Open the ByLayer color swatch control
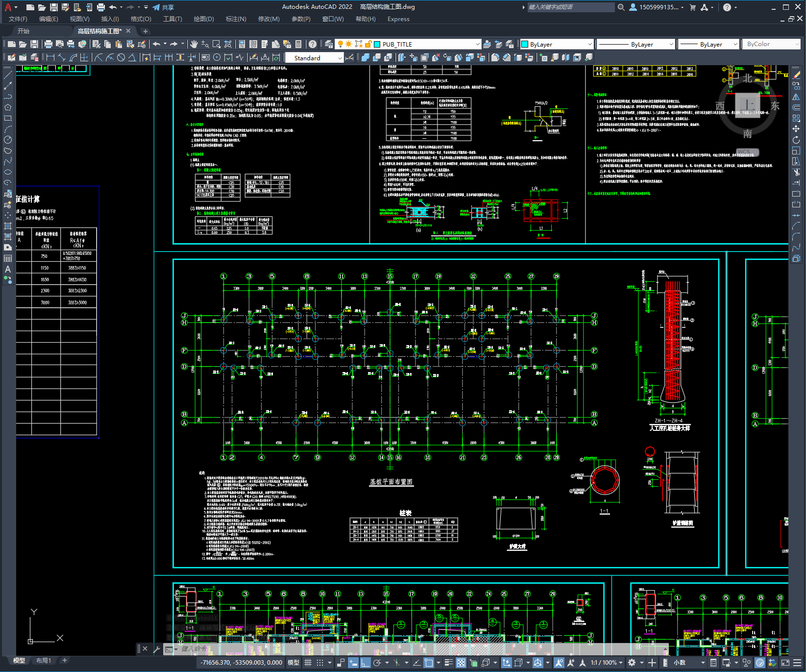 pyautogui.click(x=557, y=44)
